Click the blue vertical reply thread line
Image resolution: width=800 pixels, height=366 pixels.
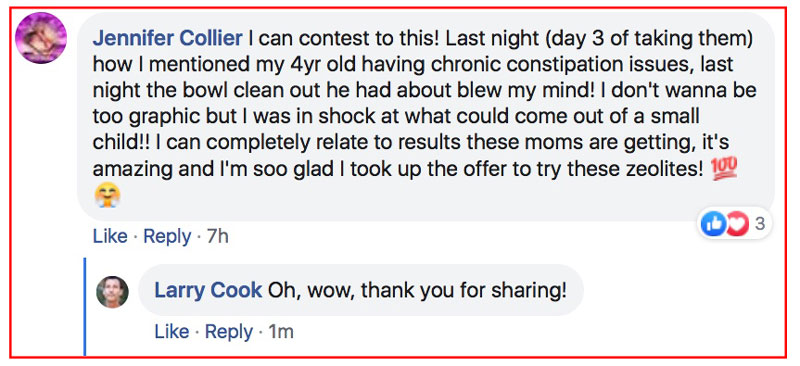click(x=85, y=306)
